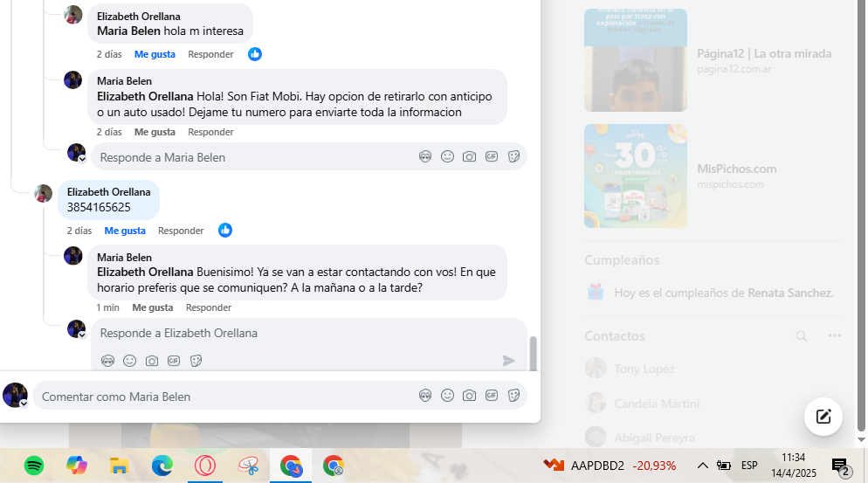The width and height of the screenshot is (868, 483).
Task: Open the profile switcher arrow on the Comentar como Maria Belen avatar
Action: point(24,404)
